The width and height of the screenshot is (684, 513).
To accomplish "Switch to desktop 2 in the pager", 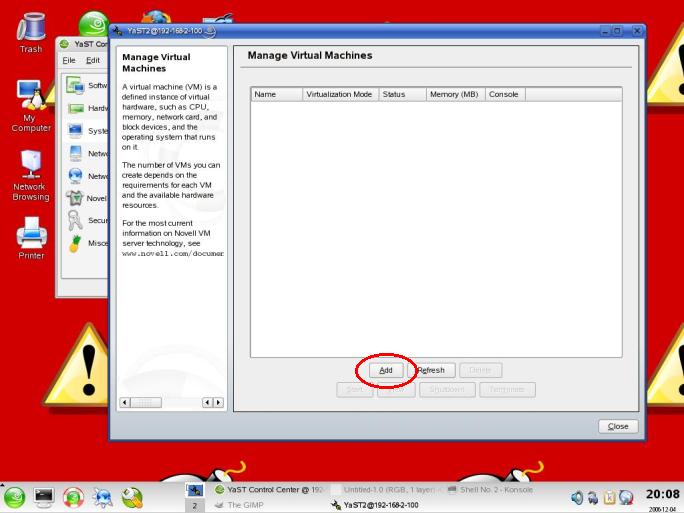I will click(x=195, y=506).
